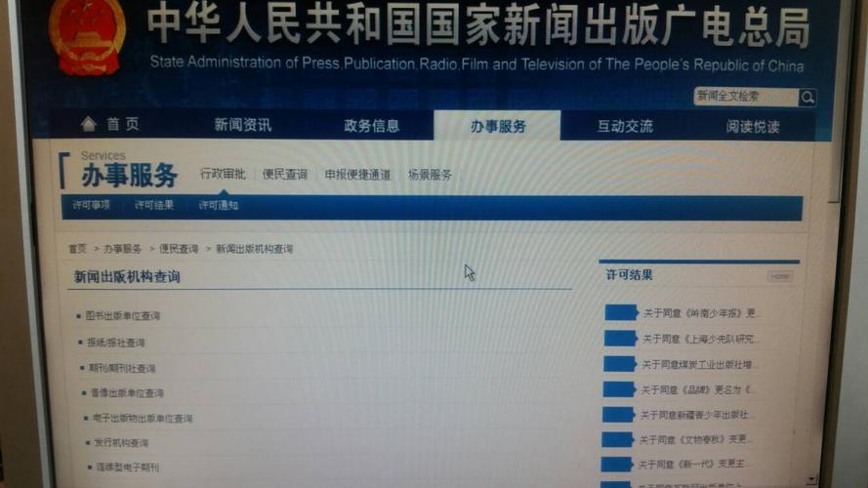
Task: Click the 许可结果 panel heading
Action: [630, 275]
